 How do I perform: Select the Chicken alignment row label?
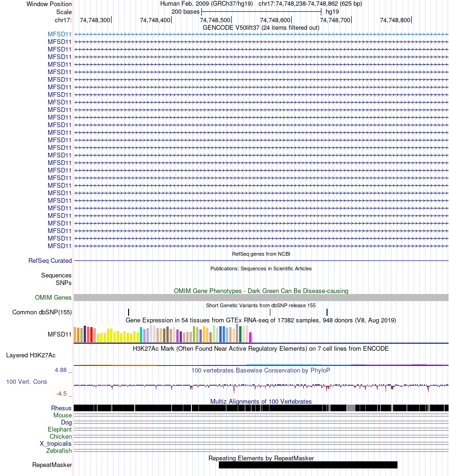(x=60, y=437)
